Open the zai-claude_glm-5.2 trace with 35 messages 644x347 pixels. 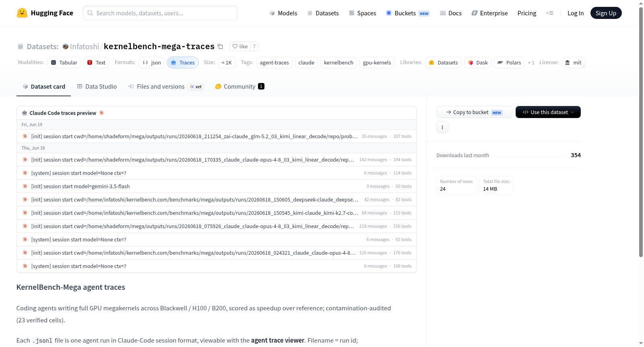[x=217, y=136]
